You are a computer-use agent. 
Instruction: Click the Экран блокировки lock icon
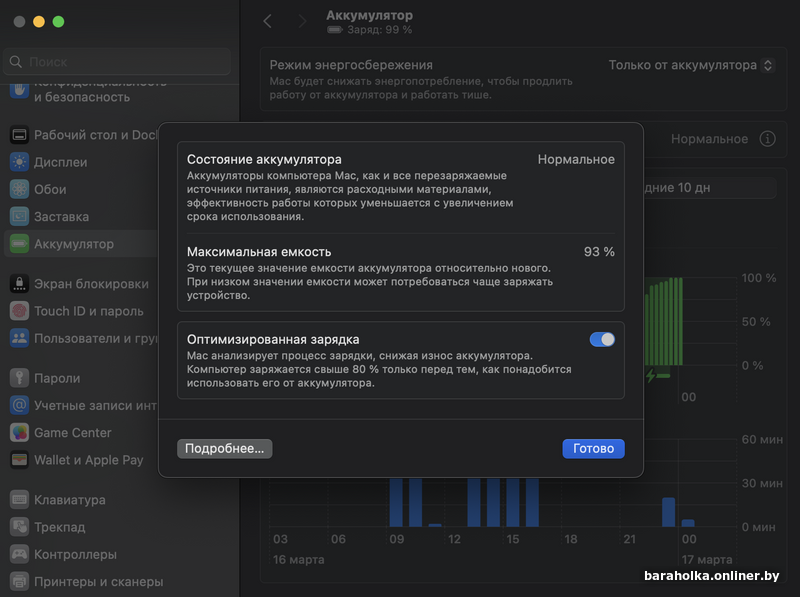pos(19,284)
